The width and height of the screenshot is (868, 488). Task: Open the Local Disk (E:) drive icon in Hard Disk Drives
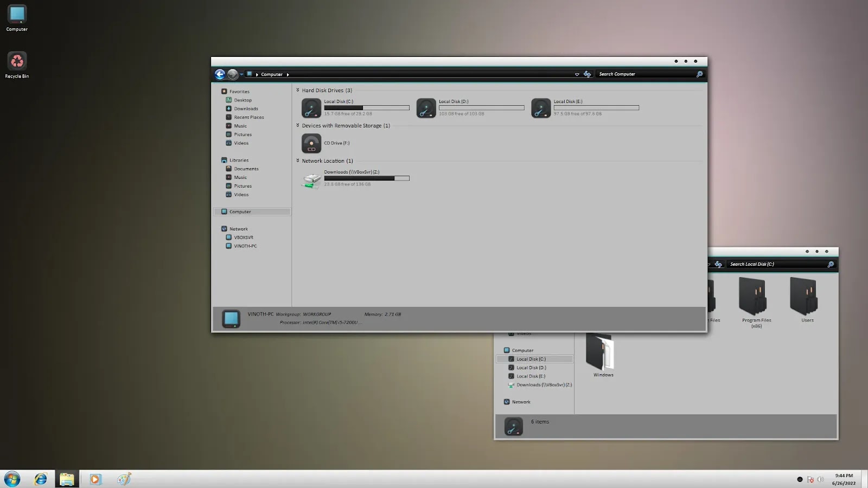pyautogui.click(x=541, y=108)
